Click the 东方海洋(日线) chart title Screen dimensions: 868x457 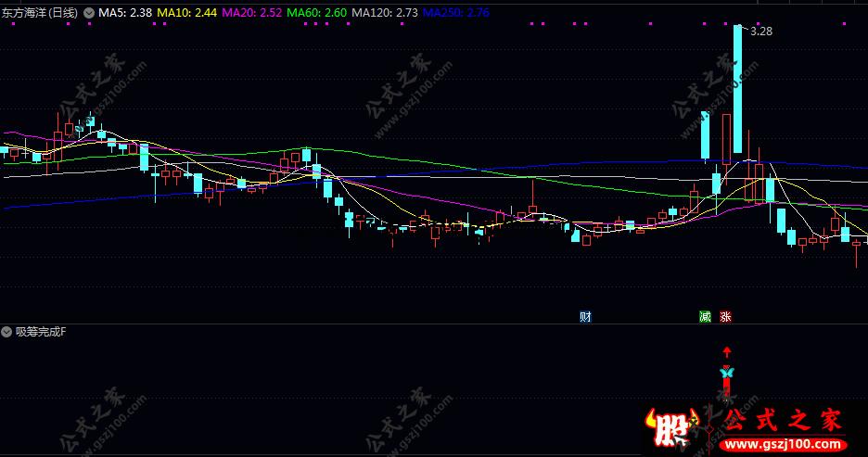click(x=40, y=13)
